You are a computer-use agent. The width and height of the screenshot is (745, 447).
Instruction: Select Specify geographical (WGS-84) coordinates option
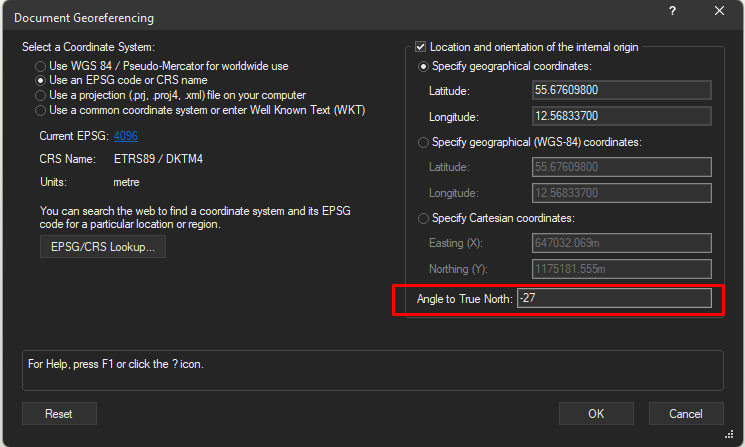(x=424, y=143)
